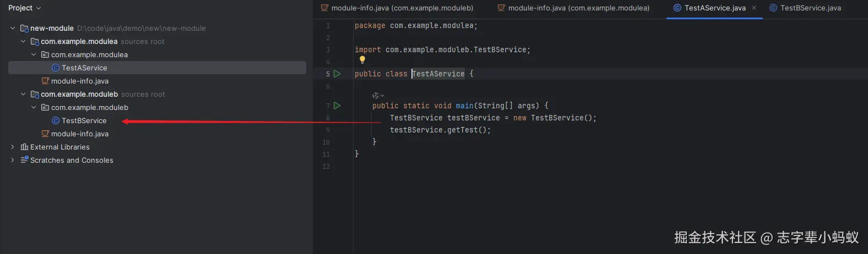Viewport: 868px width, 254px height.
Task: Collapse the com.example.moduleb package chevron
Action: tap(34, 107)
